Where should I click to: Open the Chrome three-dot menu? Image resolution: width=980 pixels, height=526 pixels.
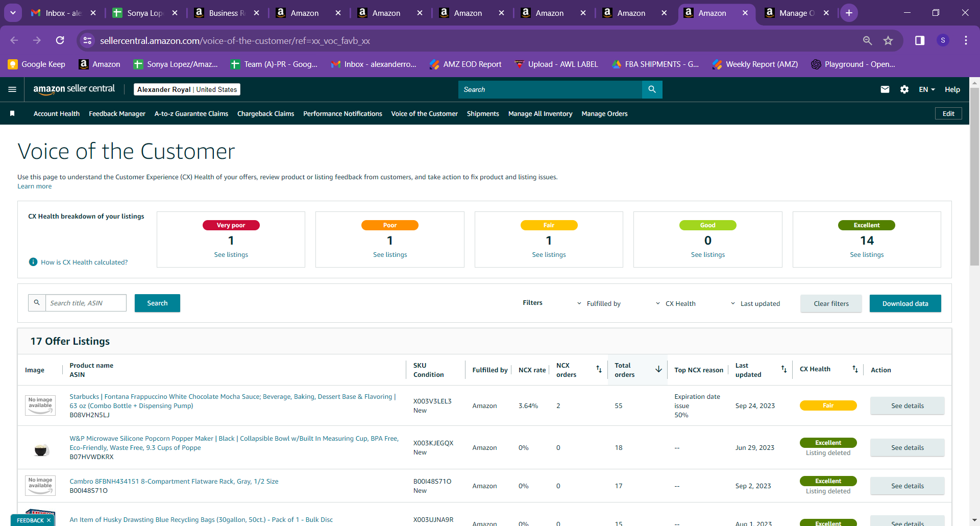click(966, 40)
